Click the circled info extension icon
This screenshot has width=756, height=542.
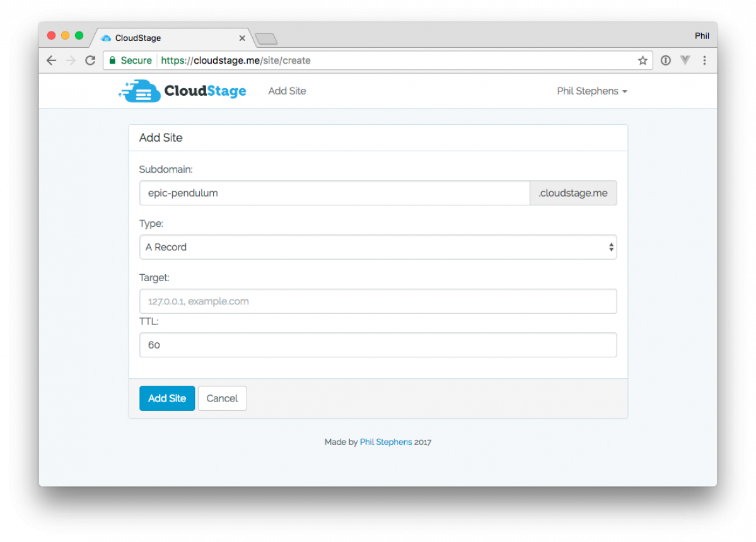point(665,61)
